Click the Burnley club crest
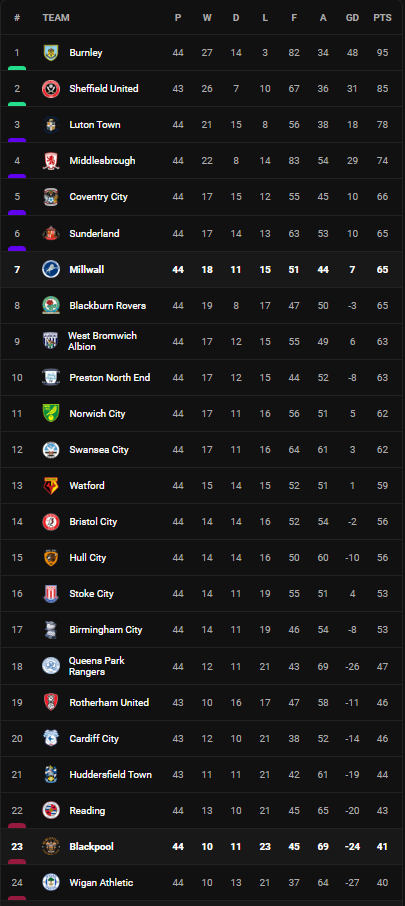405x906 pixels. 51,53
